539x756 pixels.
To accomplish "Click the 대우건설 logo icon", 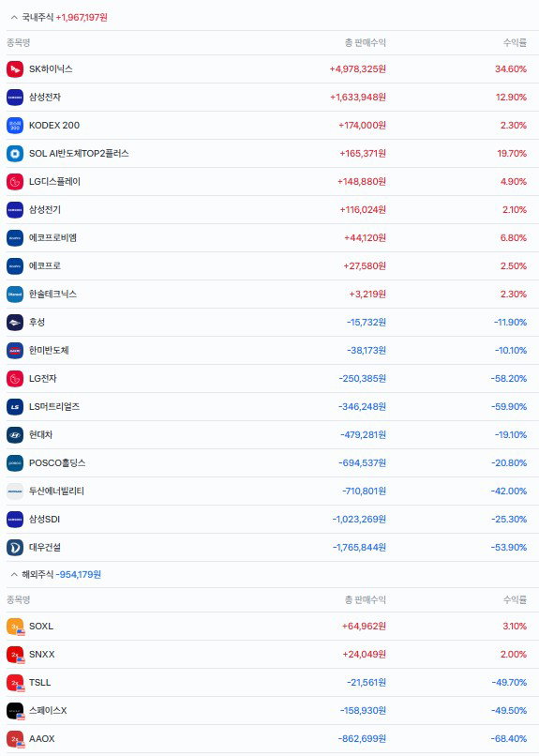I will (15, 547).
